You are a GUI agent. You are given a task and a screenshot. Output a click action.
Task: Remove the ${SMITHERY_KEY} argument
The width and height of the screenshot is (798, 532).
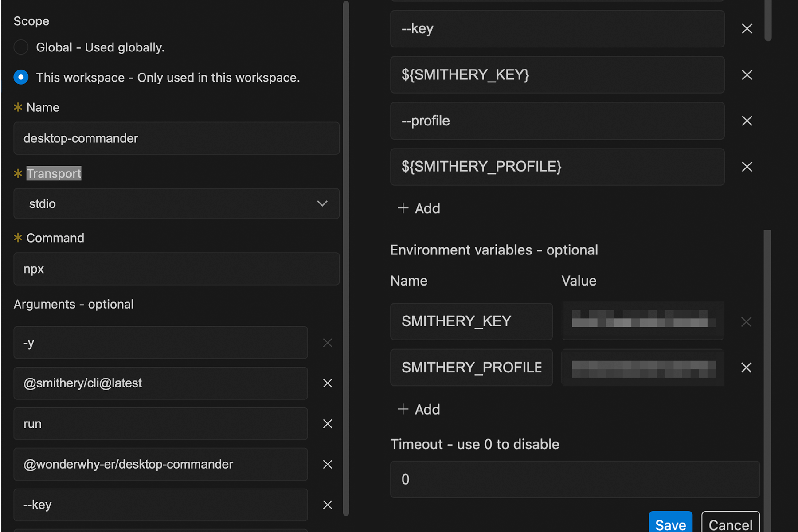point(747,75)
